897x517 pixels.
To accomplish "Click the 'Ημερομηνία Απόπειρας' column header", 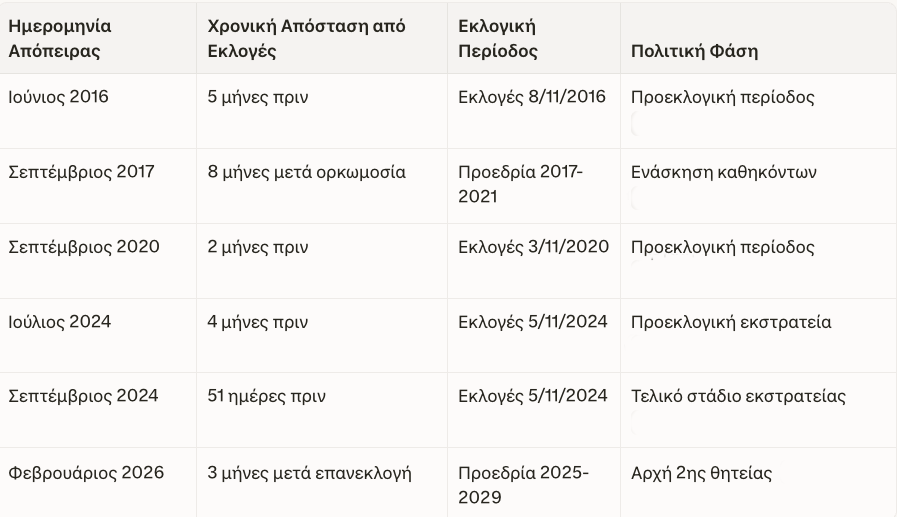I will pos(60,38).
